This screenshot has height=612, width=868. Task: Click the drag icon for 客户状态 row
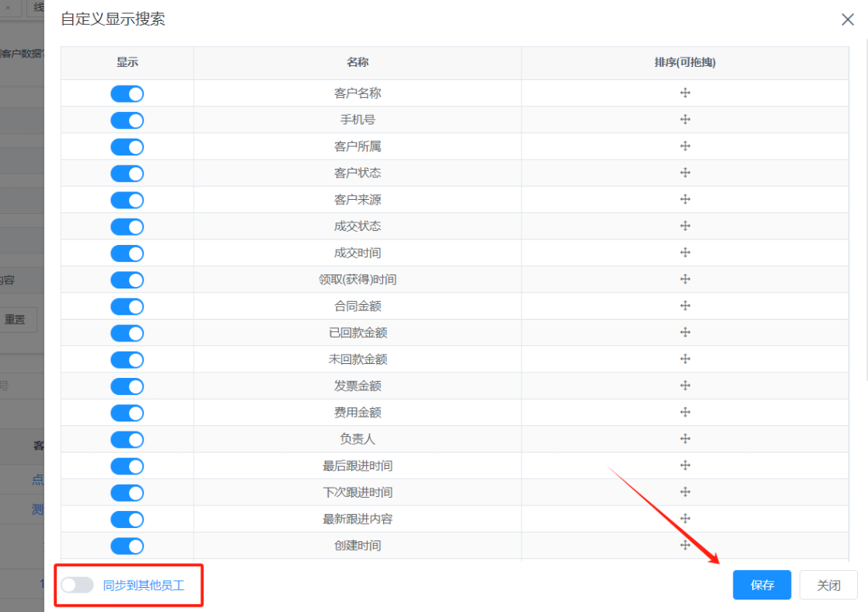pos(685,173)
